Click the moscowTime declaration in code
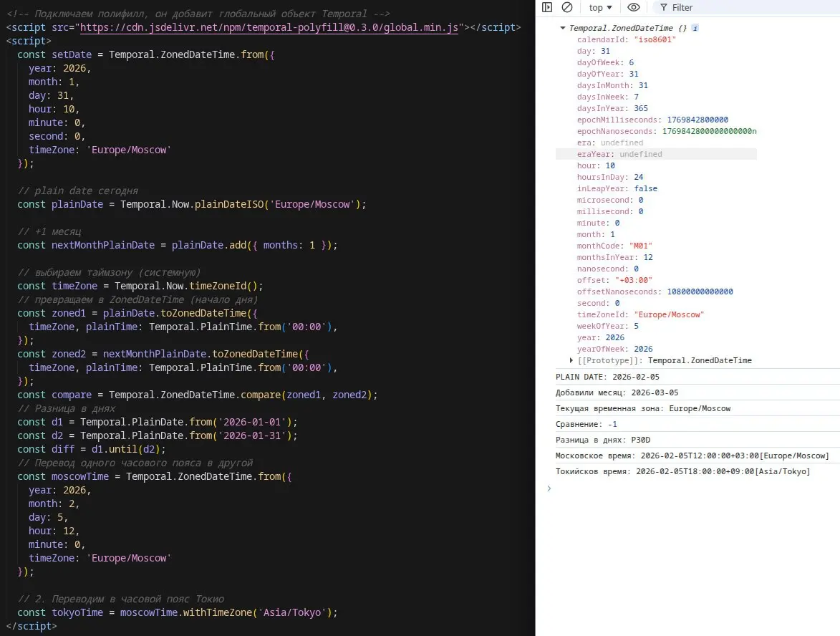The width and height of the screenshot is (840, 636). point(79,477)
